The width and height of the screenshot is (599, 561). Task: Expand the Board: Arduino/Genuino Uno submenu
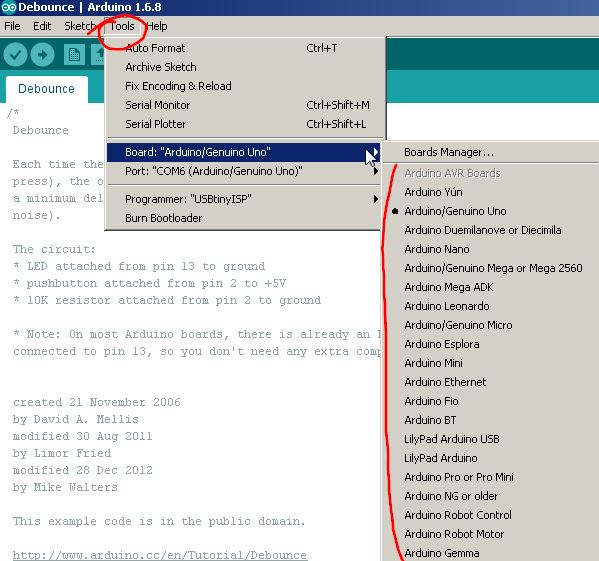244,152
